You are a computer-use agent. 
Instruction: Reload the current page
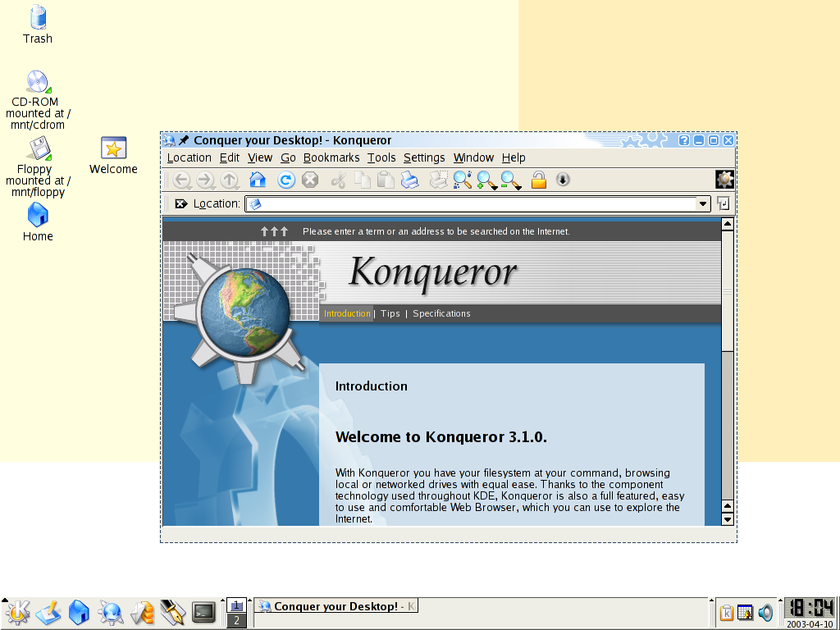point(286,180)
